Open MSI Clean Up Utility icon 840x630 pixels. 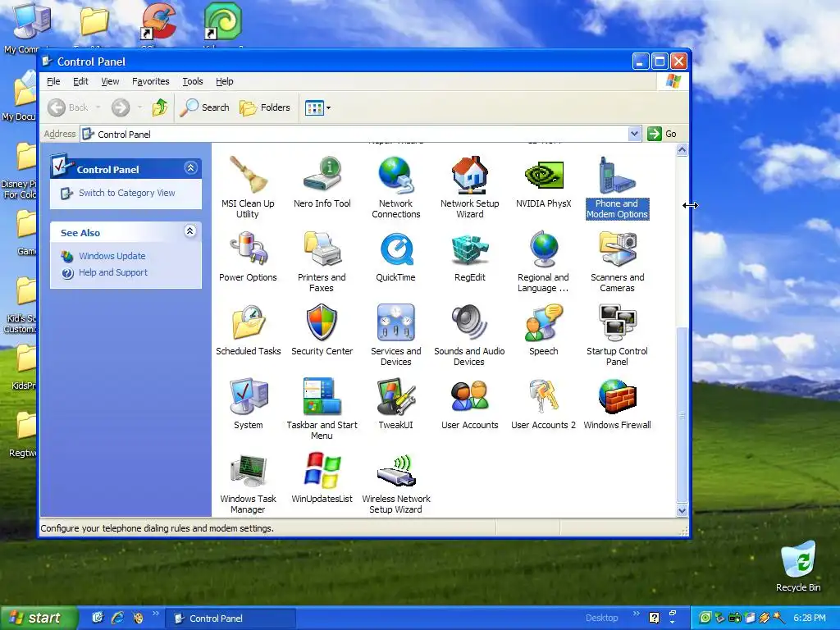point(248,186)
